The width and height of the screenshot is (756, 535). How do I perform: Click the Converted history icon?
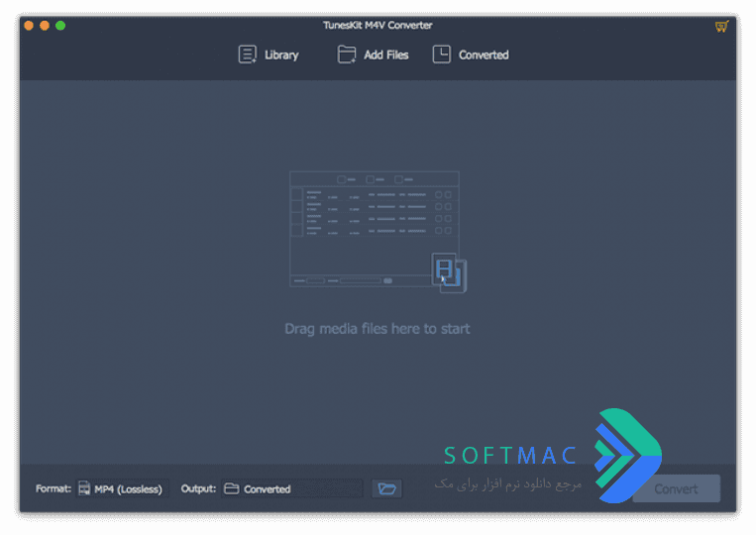(442, 54)
